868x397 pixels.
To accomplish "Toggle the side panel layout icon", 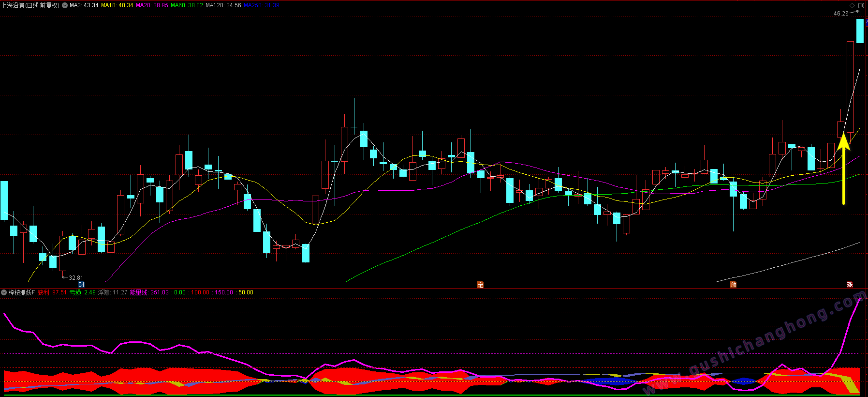I will pyautogui.click(x=861, y=5).
